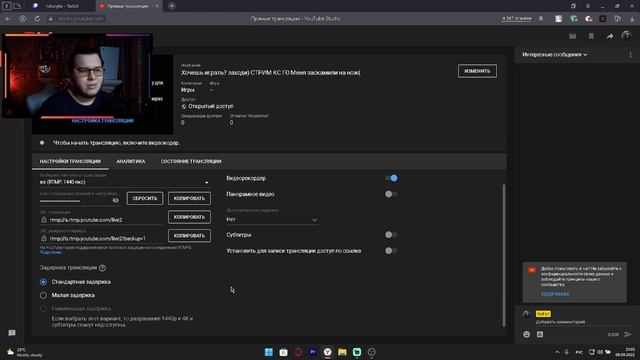This screenshot has height=360, width=640.
Task: Open the Подробнее link under RTMPS note
Action: point(51,252)
